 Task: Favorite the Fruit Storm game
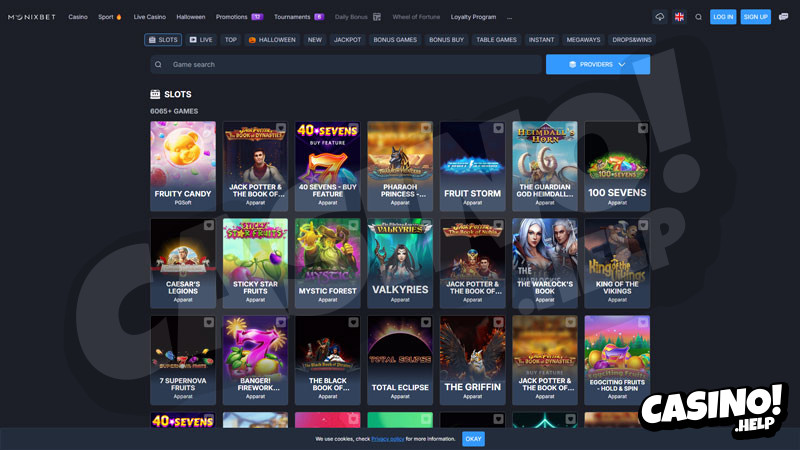[498, 128]
